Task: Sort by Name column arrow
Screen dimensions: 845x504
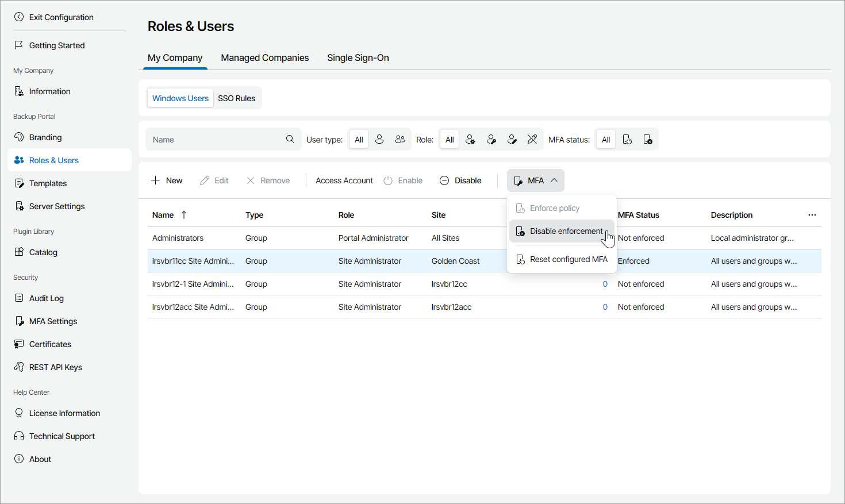Action: coord(184,215)
